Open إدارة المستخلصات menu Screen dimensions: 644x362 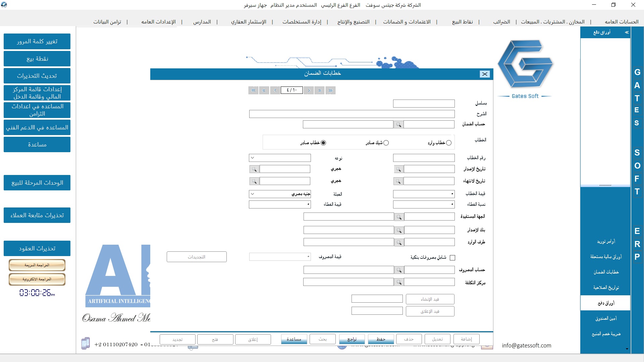pos(302,22)
